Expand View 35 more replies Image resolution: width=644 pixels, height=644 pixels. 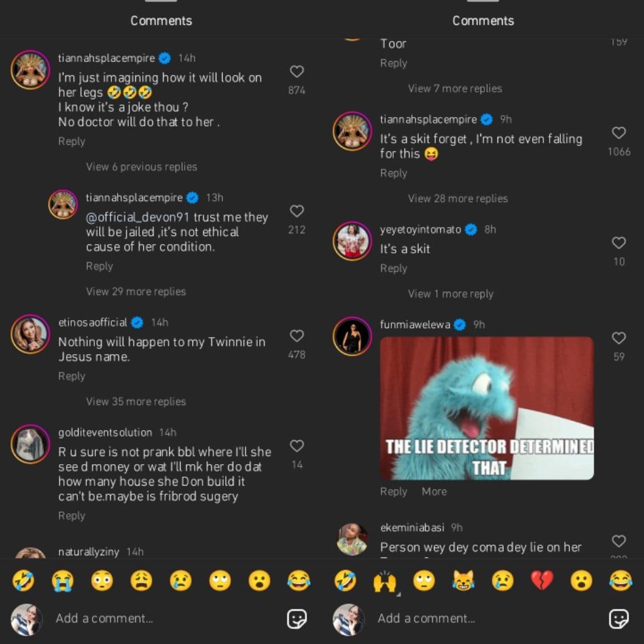(x=136, y=401)
